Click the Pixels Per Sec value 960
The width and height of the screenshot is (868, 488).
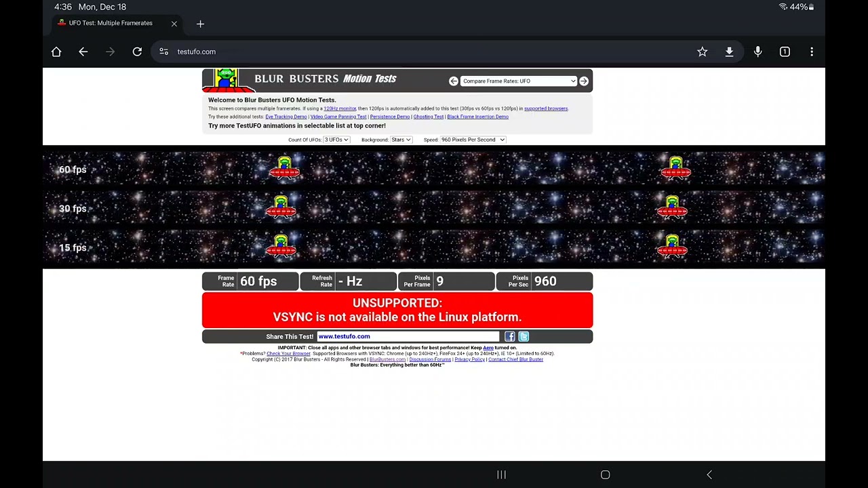(x=545, y=281)
